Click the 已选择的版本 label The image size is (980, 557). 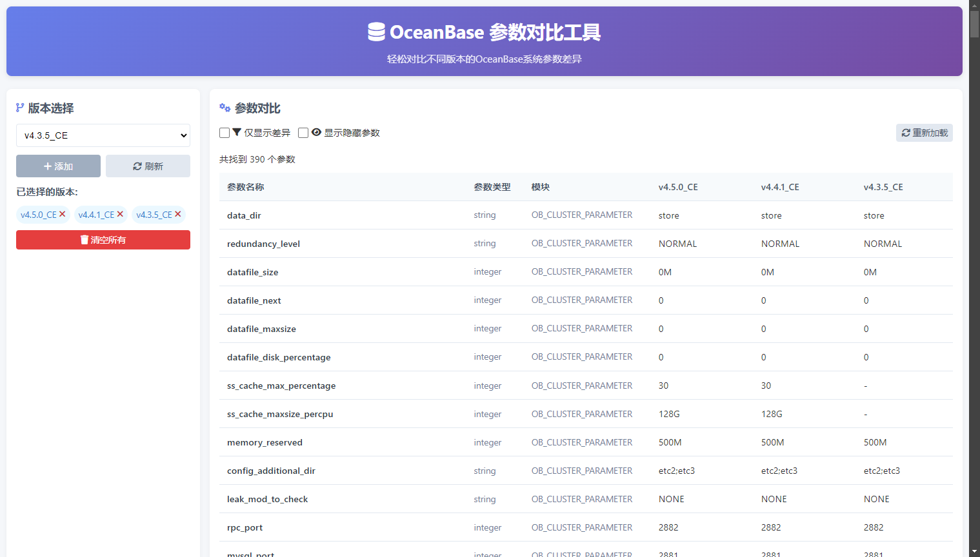(x=47, y=192)
